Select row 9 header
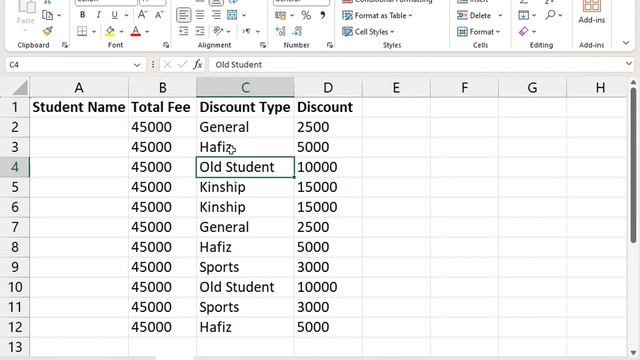The width and height of the screenshot is (640, 360). 15,267
